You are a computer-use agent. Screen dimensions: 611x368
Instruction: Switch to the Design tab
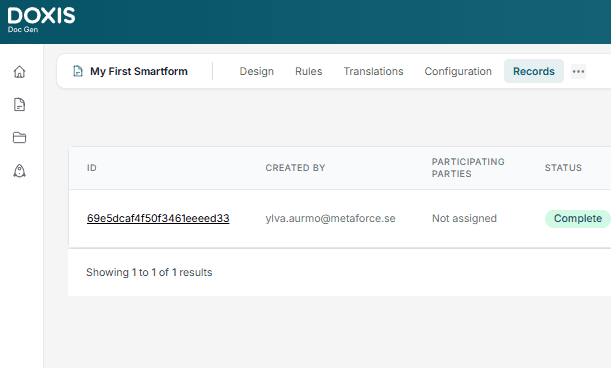tap(256, 71)
